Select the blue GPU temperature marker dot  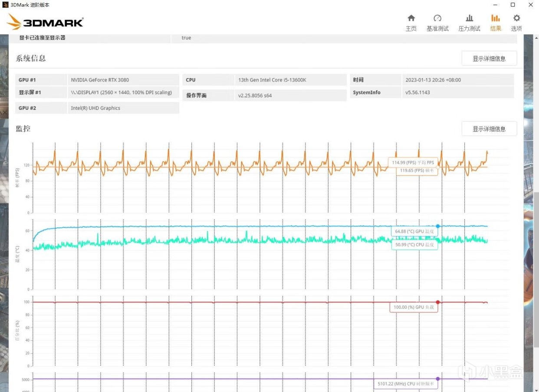pyautogui.click(x=437, y=226)
